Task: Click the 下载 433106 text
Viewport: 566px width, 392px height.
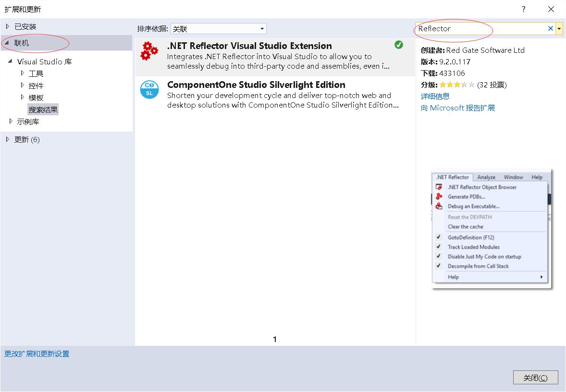Action: click(x=443, y=73)
